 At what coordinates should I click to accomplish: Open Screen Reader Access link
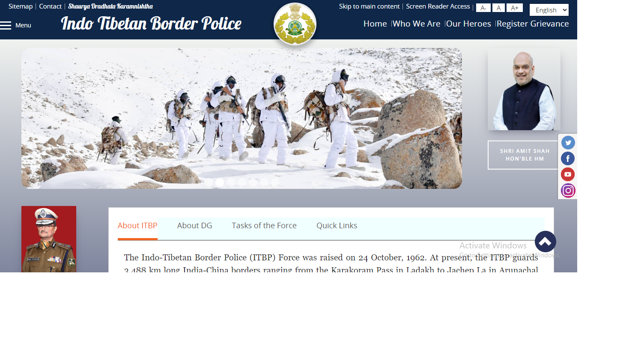point(438,6)
